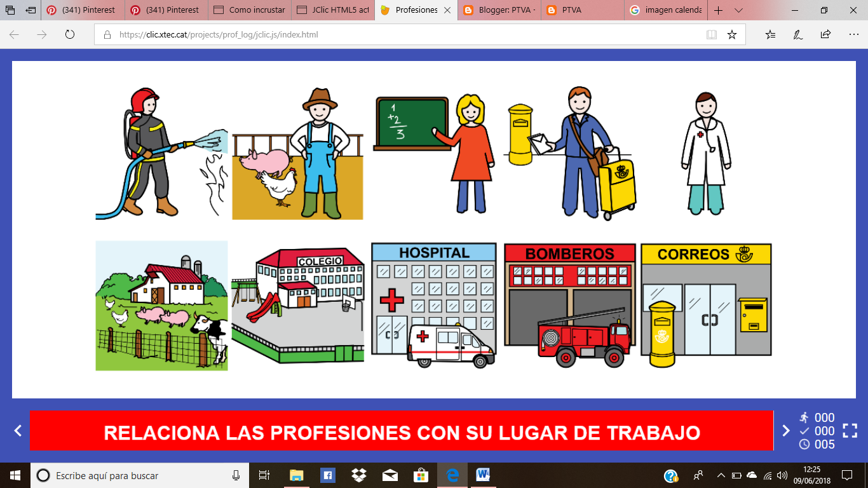
Task: Refresh the current JClic page
Action: tap(70, 35)
